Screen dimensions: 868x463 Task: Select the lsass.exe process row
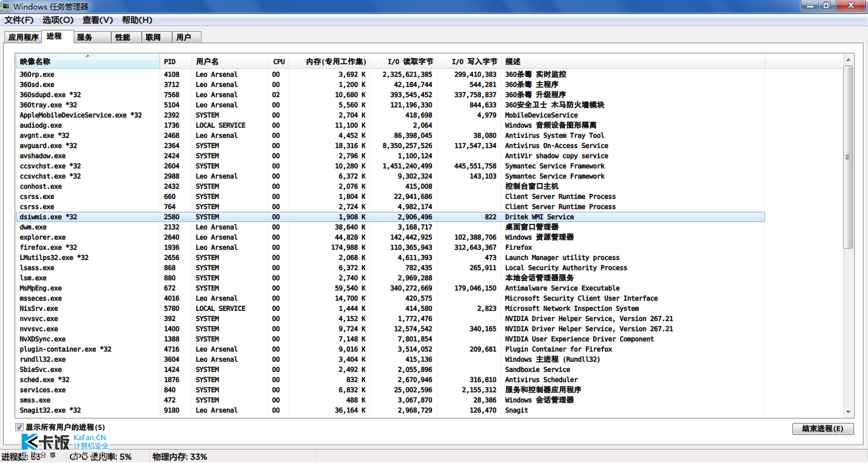(x=390, y=268)
